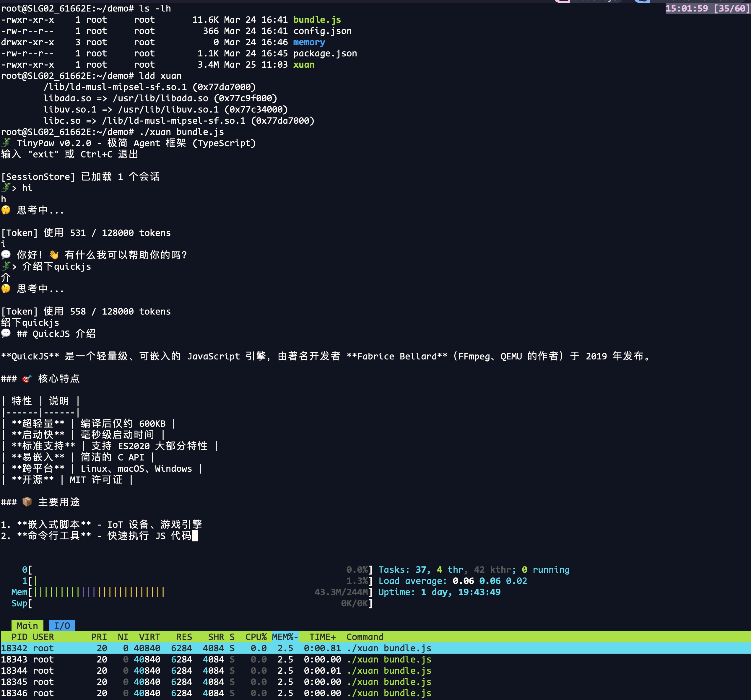Select process row with PID 18344
The width and height of the screenshot is (751, 700).
pyautogui.click(x=375, y=670)
